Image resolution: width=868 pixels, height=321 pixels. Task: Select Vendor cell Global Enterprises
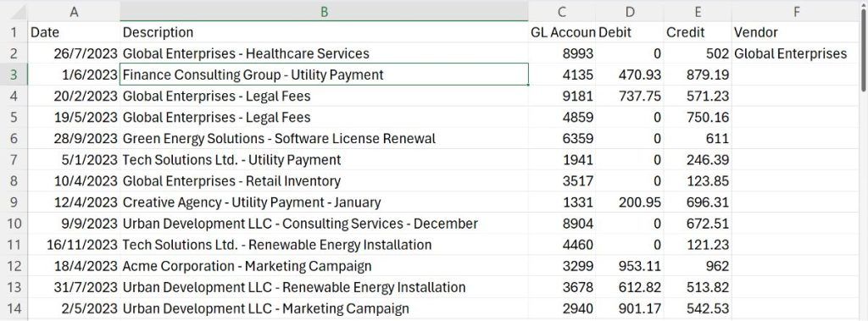[796, 53]
